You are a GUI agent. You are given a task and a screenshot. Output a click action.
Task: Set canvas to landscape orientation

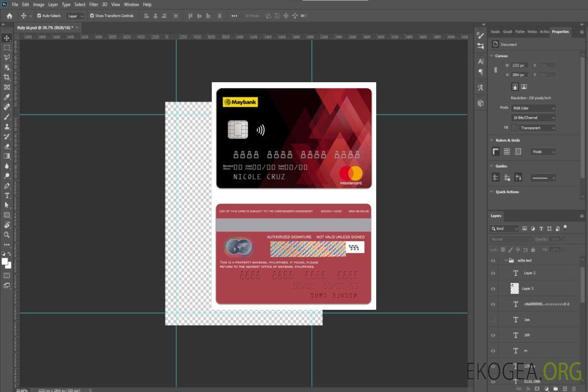click(x=524, y=87)
